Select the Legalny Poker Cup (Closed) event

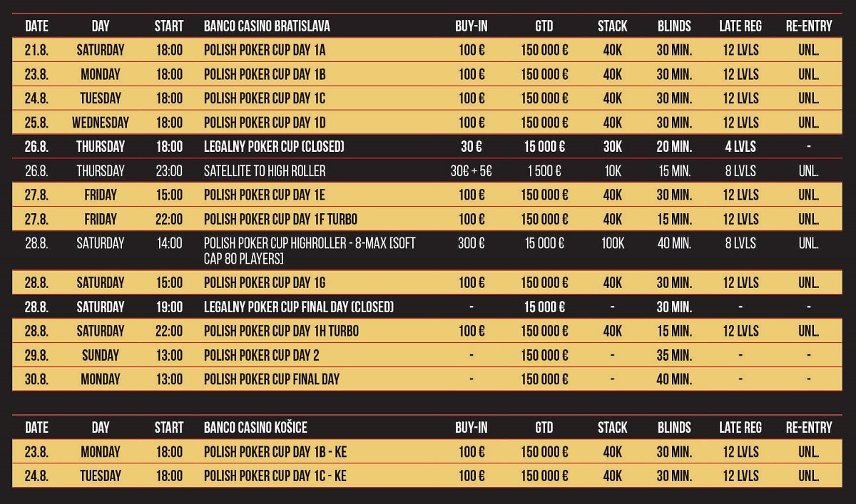(x=274, y=147)
